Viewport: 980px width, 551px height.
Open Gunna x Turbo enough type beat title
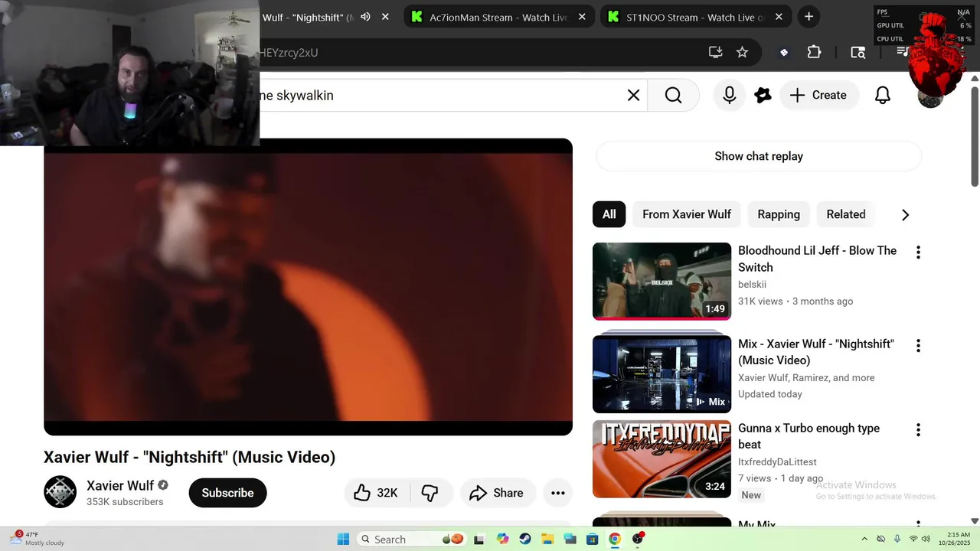pyautogui.click(x=808, y=436)
